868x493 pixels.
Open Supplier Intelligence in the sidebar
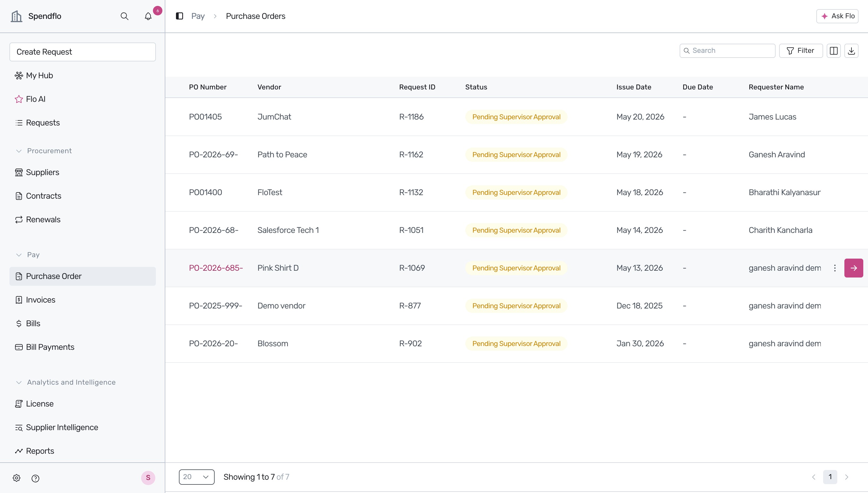click(83, 428)
